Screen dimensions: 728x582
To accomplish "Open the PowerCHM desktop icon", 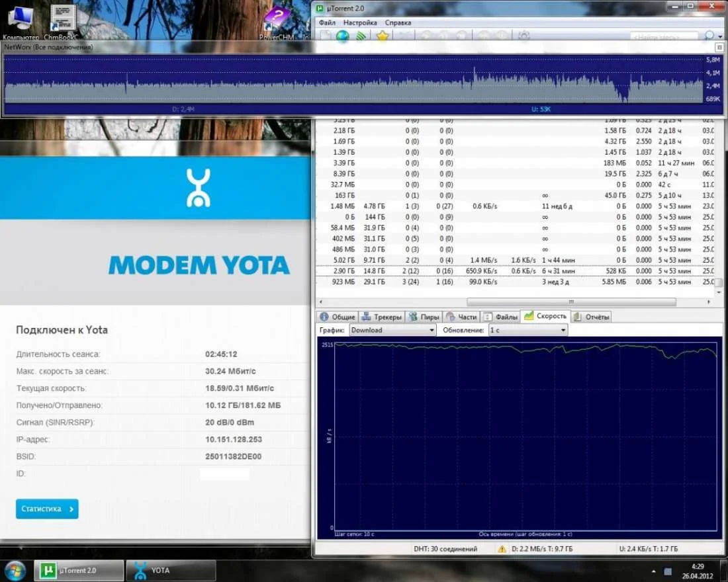I will coord(277,23).
